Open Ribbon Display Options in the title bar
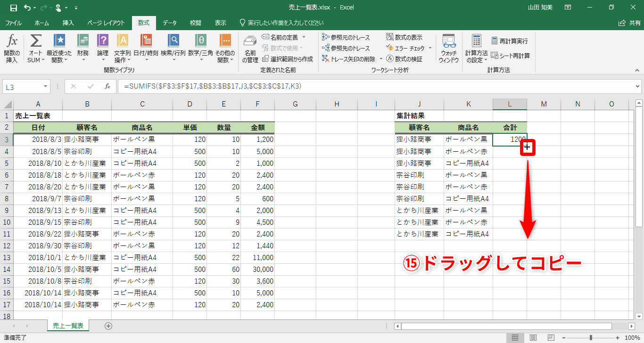Viewport: 644px width, 343px height. pyautogui.click(x=568, y=8)
